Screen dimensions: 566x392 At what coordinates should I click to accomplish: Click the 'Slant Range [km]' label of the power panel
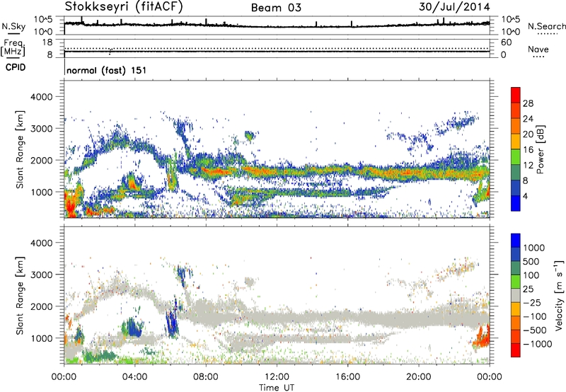[19, 149]
